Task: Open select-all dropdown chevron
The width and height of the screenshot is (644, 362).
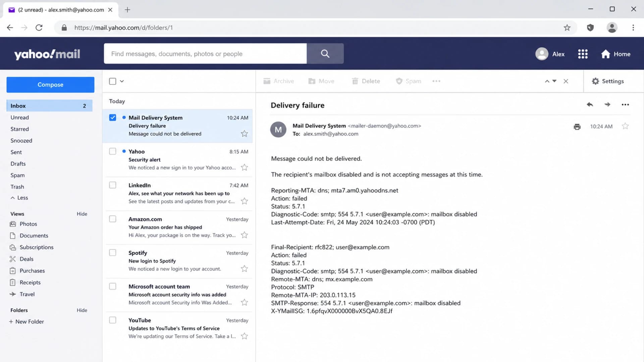Action: coord(122,81)
